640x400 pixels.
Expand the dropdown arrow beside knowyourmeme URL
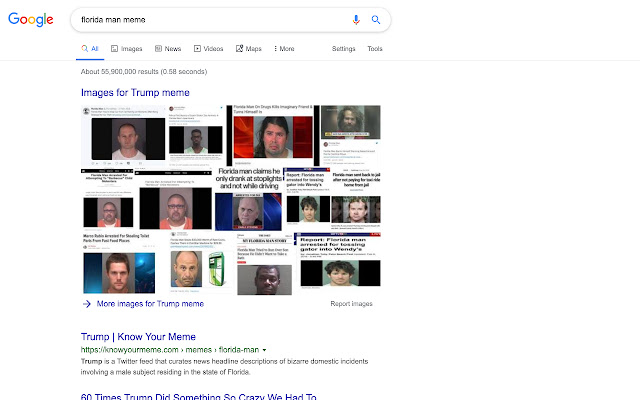[x=264, y=350]
